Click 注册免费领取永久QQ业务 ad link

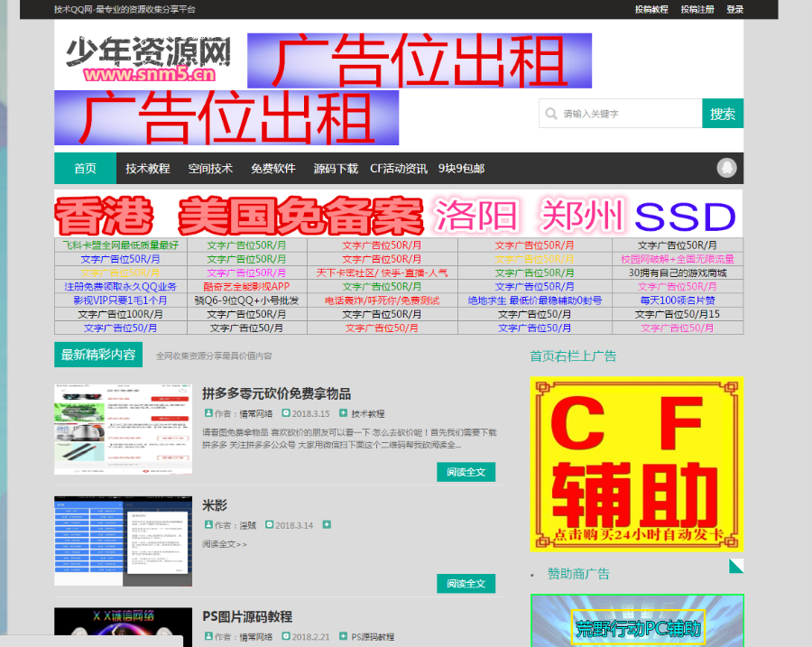click(121, 286)
